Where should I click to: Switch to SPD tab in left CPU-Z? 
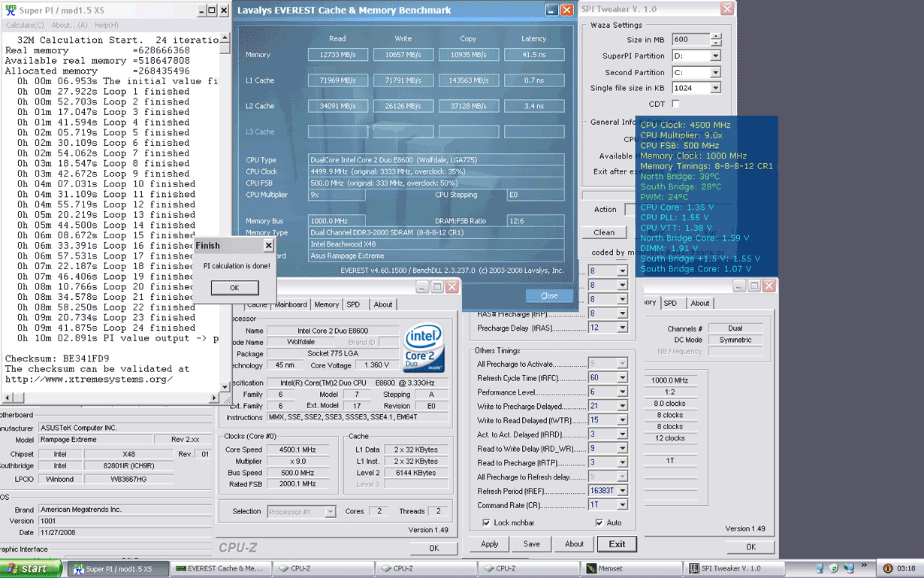click(x=353, y=304)
